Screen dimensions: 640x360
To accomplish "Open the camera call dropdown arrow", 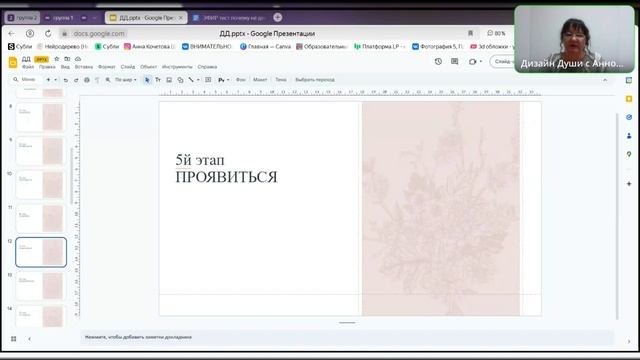I will tap(480, 62).
